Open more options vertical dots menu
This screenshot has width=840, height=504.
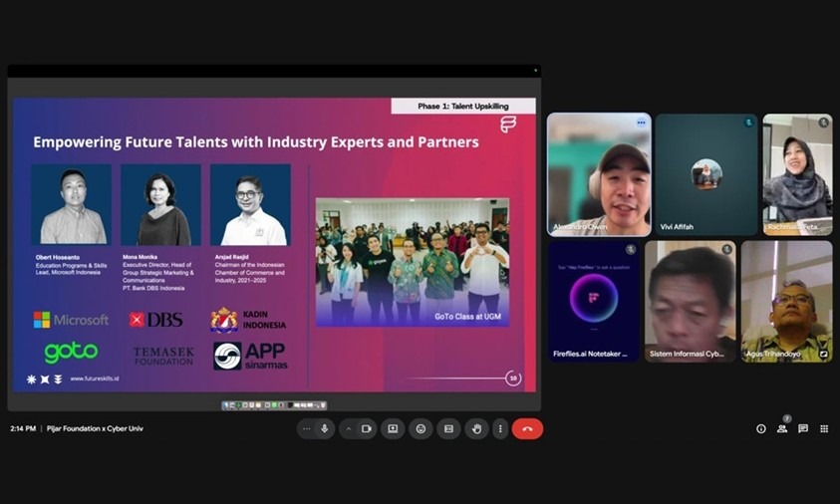tap(499, 428)
